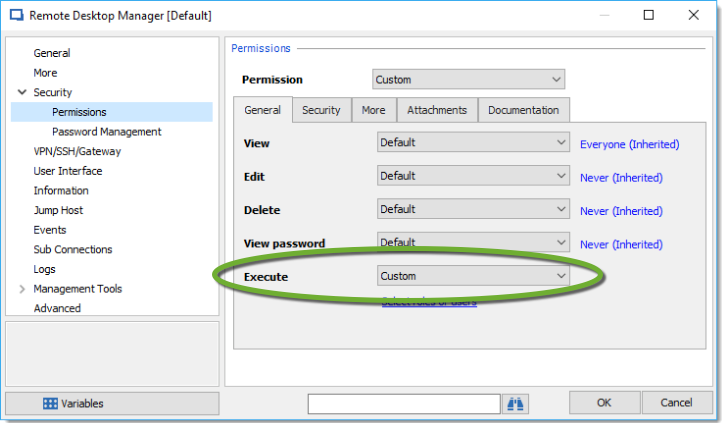Click the Remote Desktop Manager title icon
Screen dimensions: 722x423
(17, 15)
